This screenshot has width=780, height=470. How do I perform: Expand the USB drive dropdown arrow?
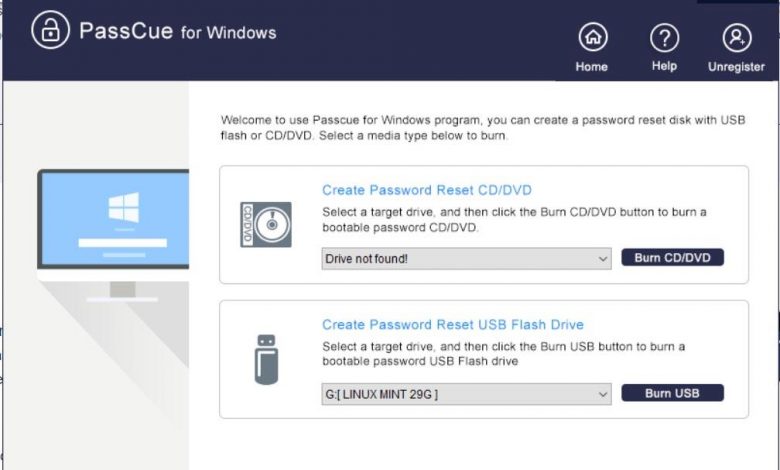point(603,394)
